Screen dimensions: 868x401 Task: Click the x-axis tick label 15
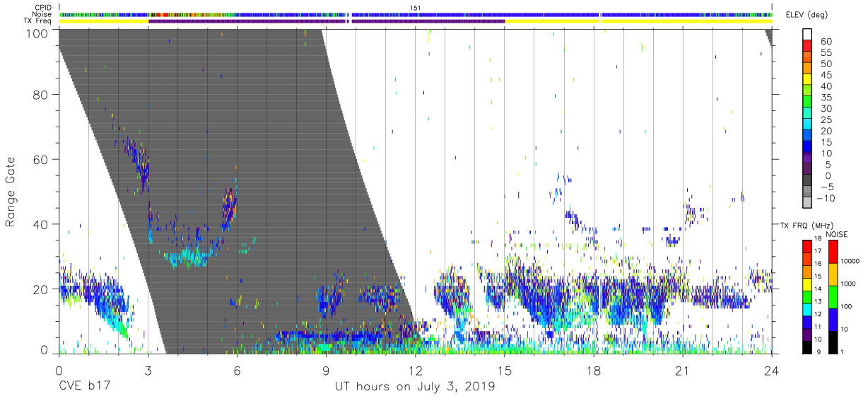tap(505, 369)
